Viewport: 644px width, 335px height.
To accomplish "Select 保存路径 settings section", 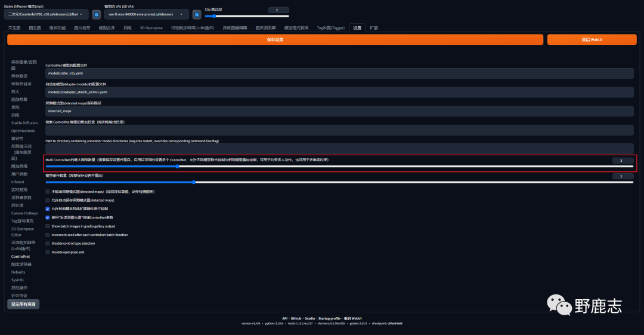I will click(x=19, y=76).
